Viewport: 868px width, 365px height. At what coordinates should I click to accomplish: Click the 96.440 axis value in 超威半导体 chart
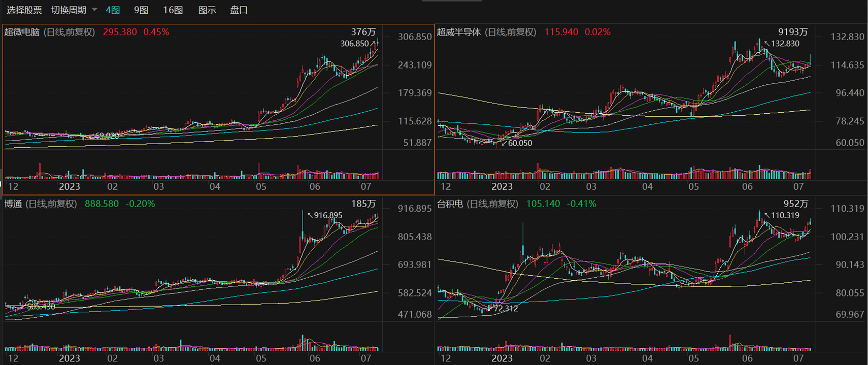[x=850, y=93]
